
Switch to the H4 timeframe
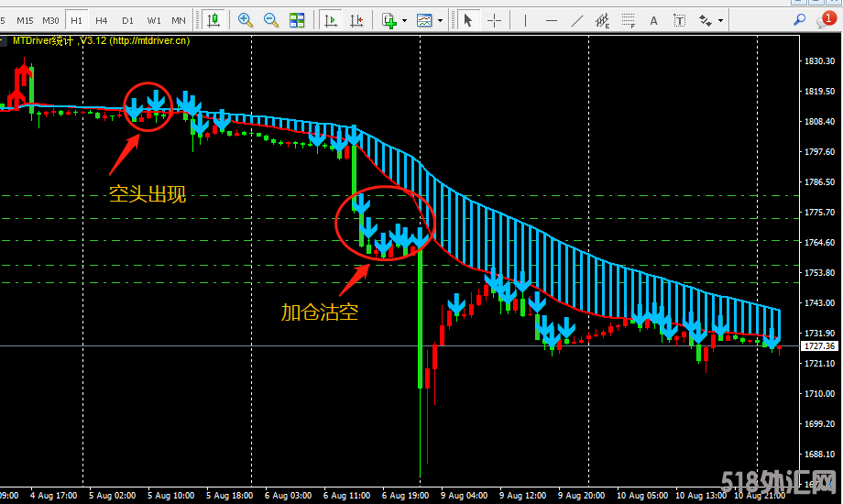click(x=101, y=20)
